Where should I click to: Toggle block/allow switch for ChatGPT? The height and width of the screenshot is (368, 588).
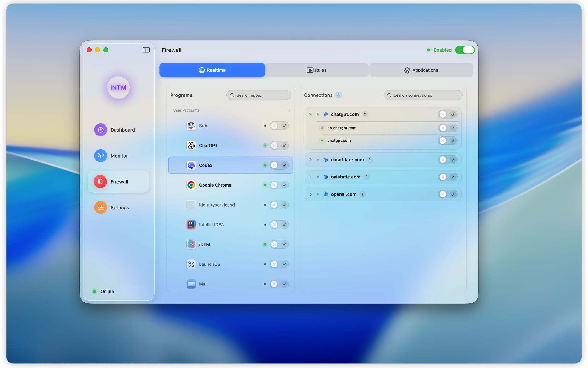click(x=279, y=145)
